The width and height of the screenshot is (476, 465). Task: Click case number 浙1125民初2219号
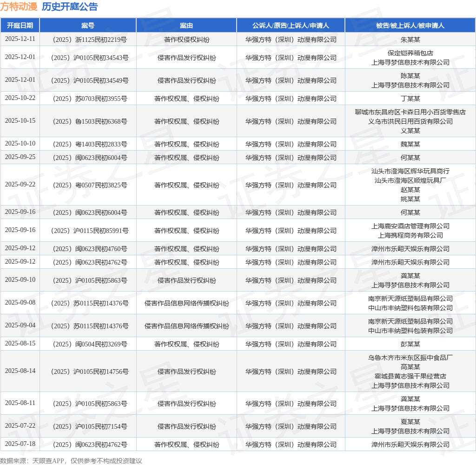coord(90,40)
